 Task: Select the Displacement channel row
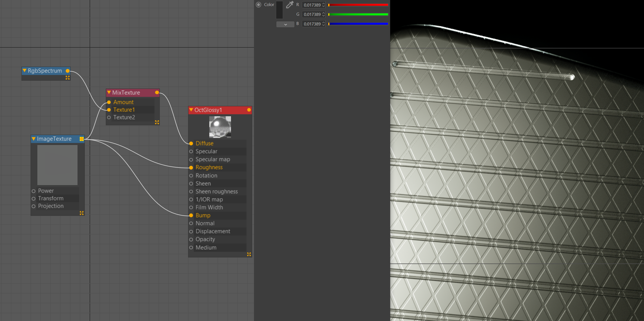click(x=213, y=231)
